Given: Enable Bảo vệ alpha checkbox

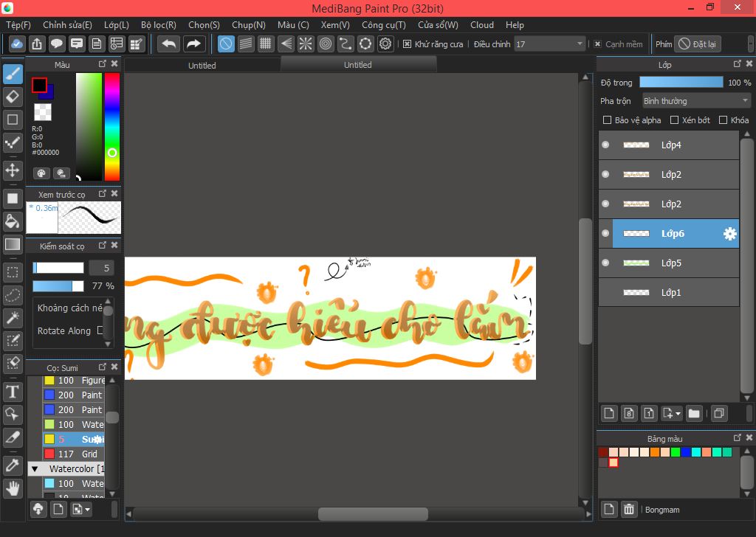Looking at the screenshot, I should click(608, 120).
